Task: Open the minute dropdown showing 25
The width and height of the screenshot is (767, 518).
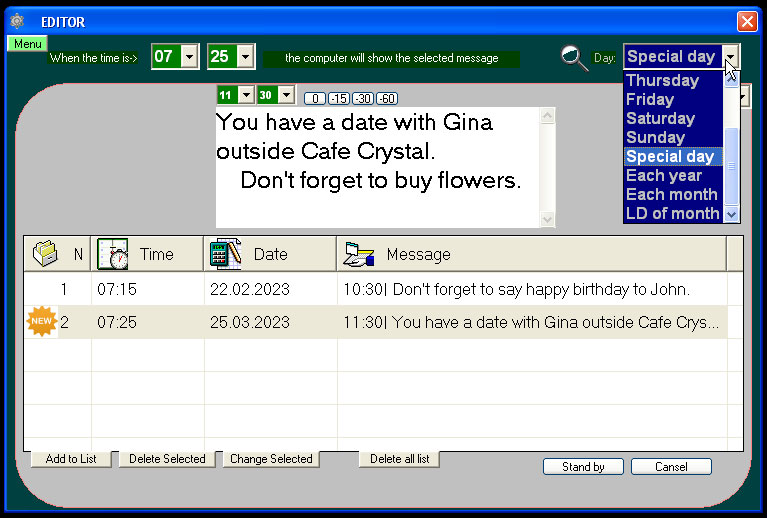Action: tap(246, 57)
